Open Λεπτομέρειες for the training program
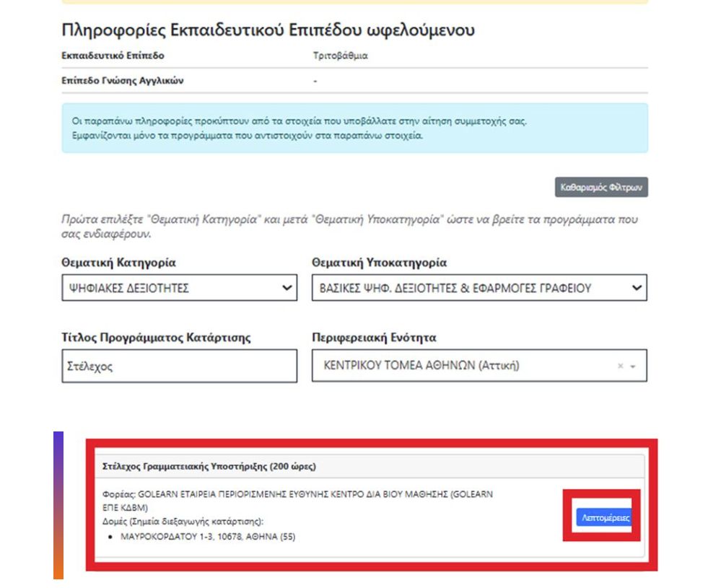The height and width of the screenshot is (588, 708). pyautogui.click(x=605, y=517)
